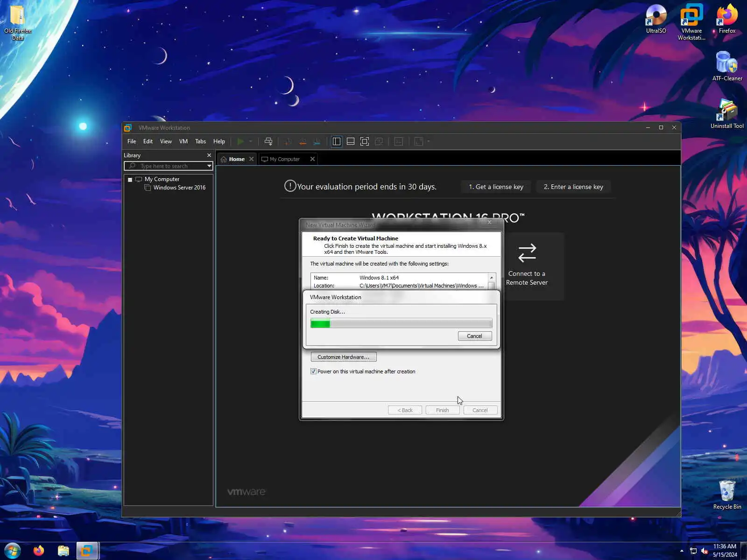Cancel the Creating Disk operation

click(x=475, y=336)
